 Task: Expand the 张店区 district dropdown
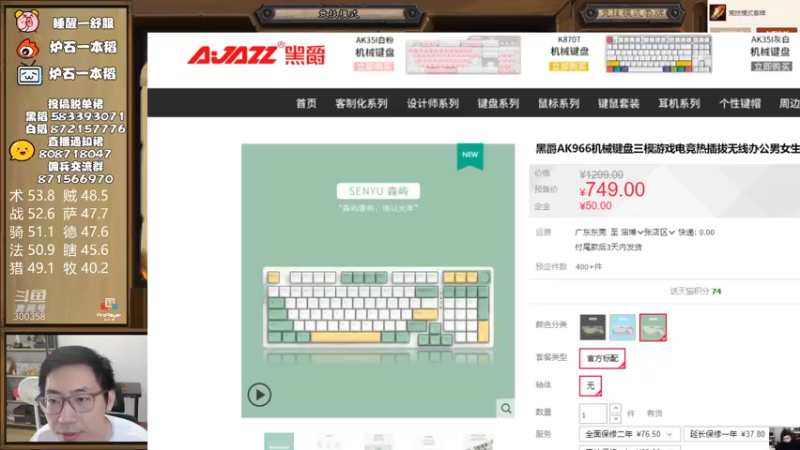pyautogui.click(x=659, y=232)
